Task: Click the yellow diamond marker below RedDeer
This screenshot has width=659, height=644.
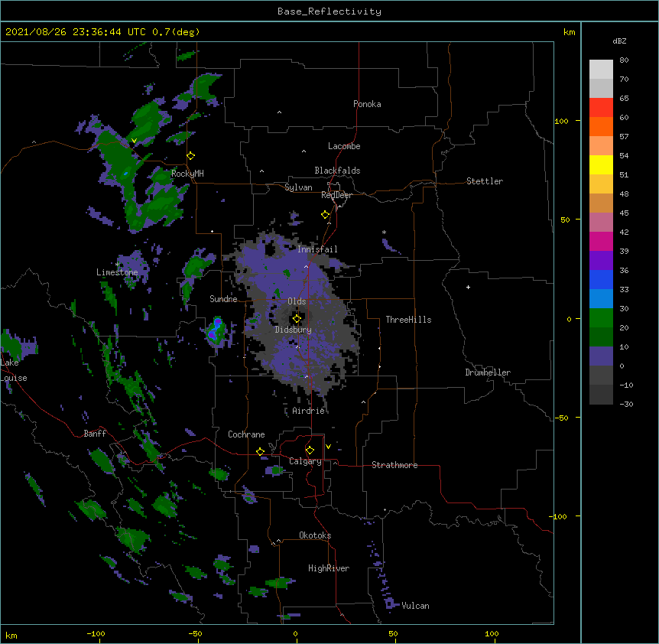Action: pyautogui.click(x=325, y=215)
